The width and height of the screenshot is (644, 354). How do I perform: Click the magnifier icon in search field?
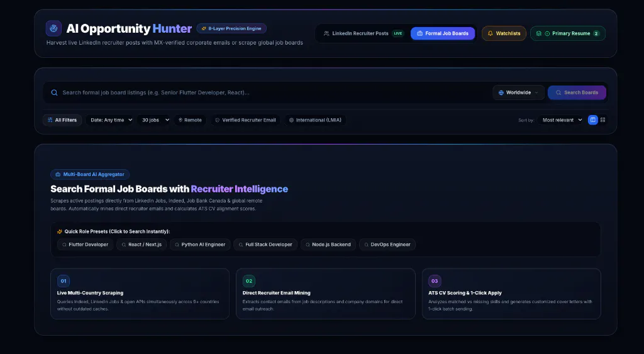click(54, 92)
